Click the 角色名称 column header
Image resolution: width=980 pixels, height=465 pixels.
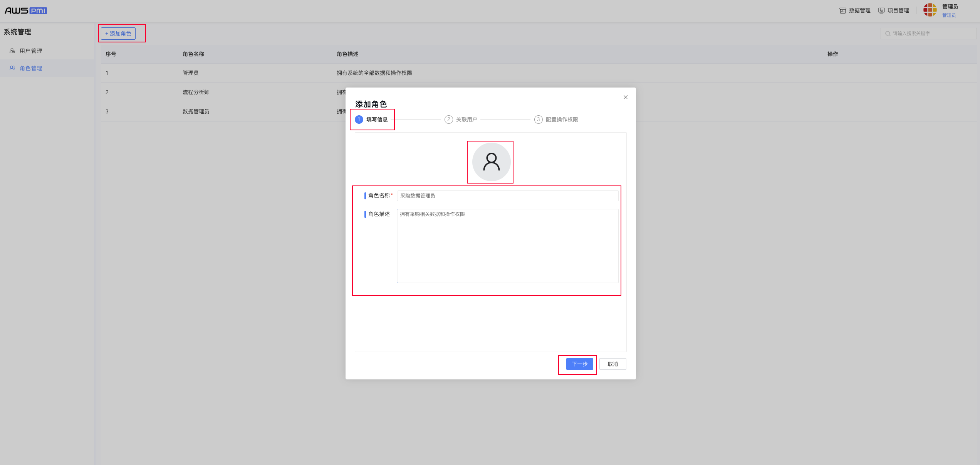[193, 54]
